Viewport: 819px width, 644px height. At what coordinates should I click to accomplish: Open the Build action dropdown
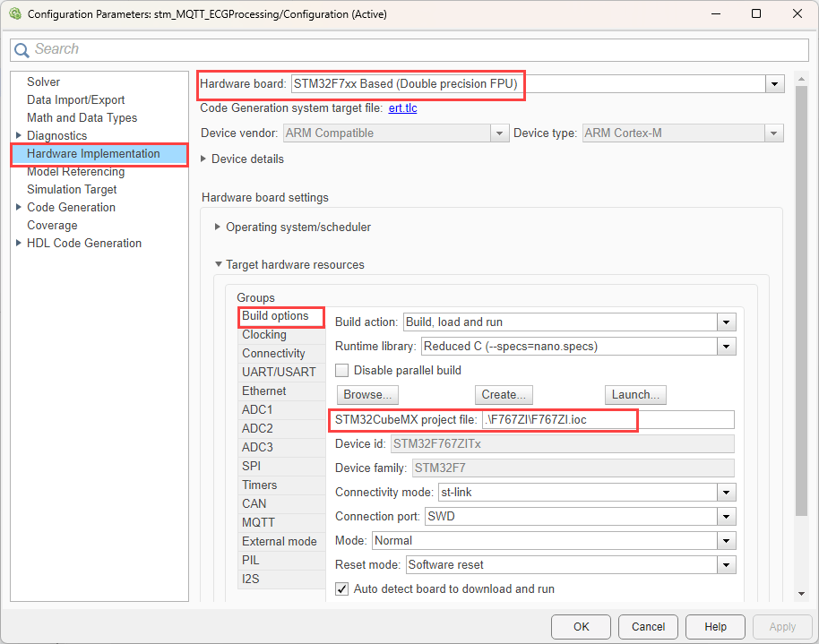(x=726, y=322)
